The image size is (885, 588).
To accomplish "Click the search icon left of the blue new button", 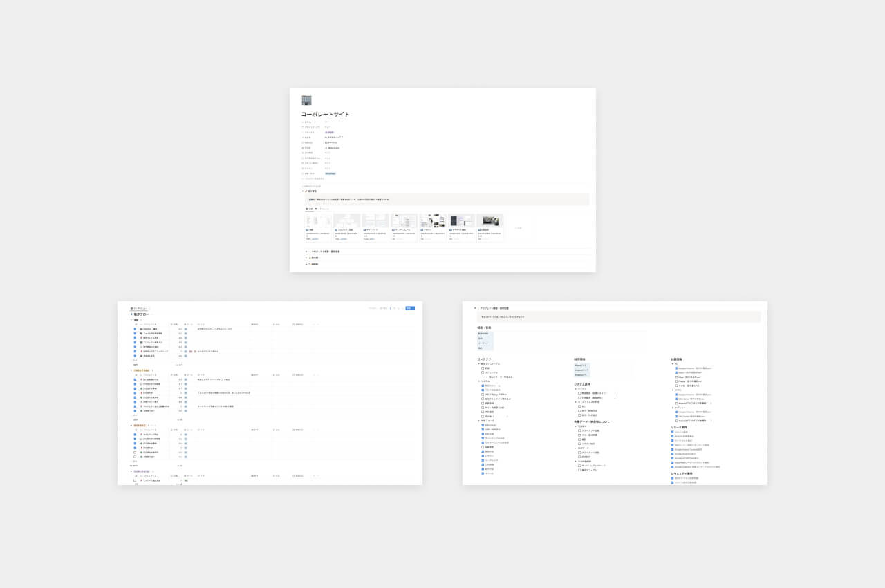I will point(395,308).
